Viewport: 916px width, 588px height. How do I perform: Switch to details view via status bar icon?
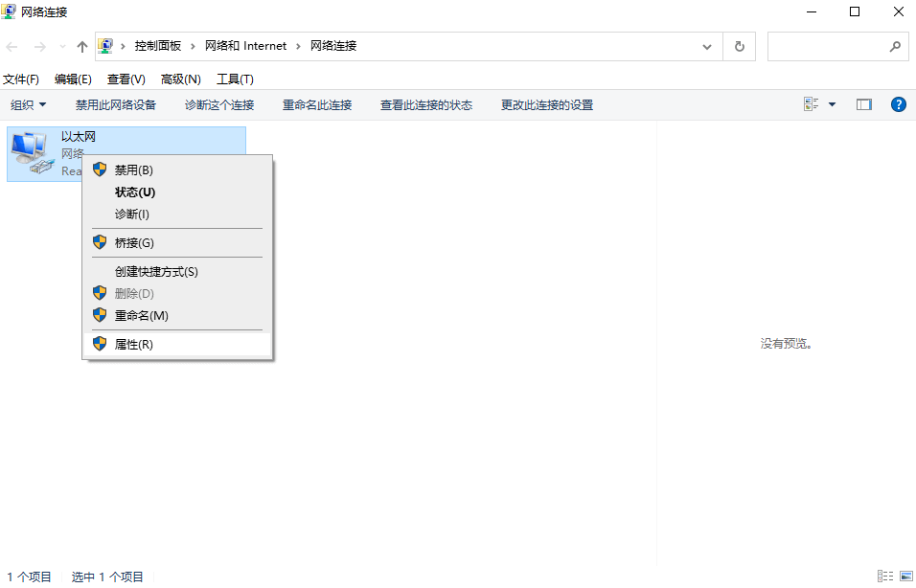(886, 576)
